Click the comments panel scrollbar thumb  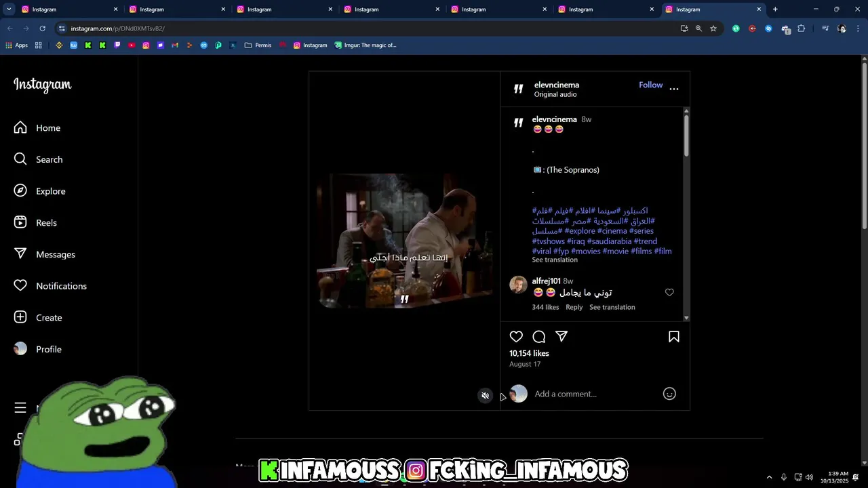[686, 136]
